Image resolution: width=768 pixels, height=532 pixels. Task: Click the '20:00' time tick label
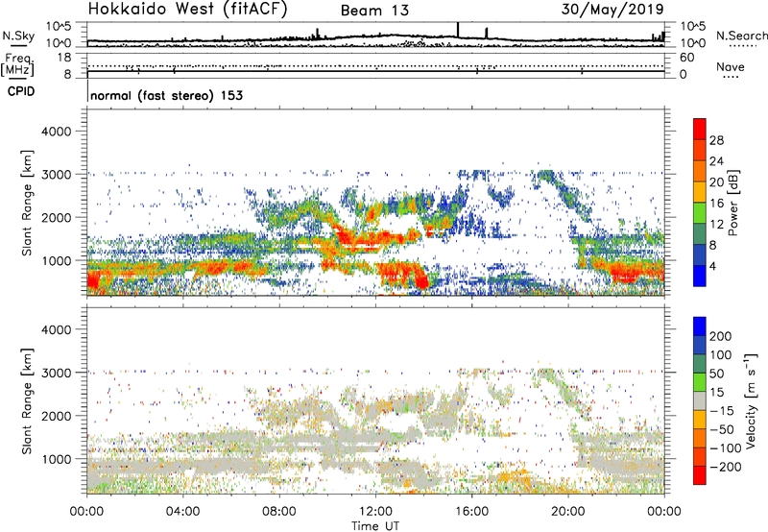tap(567, 512)
